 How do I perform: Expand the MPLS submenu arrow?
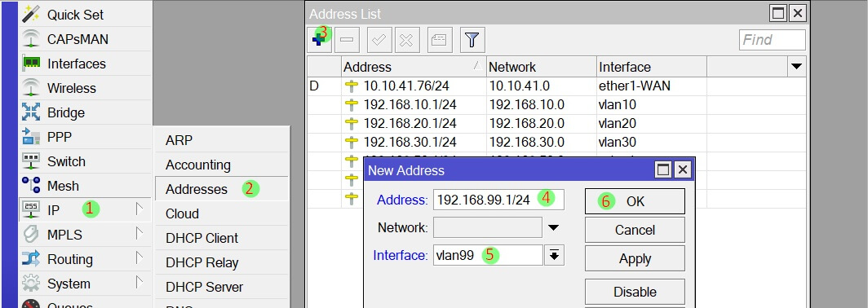point(139,234)
